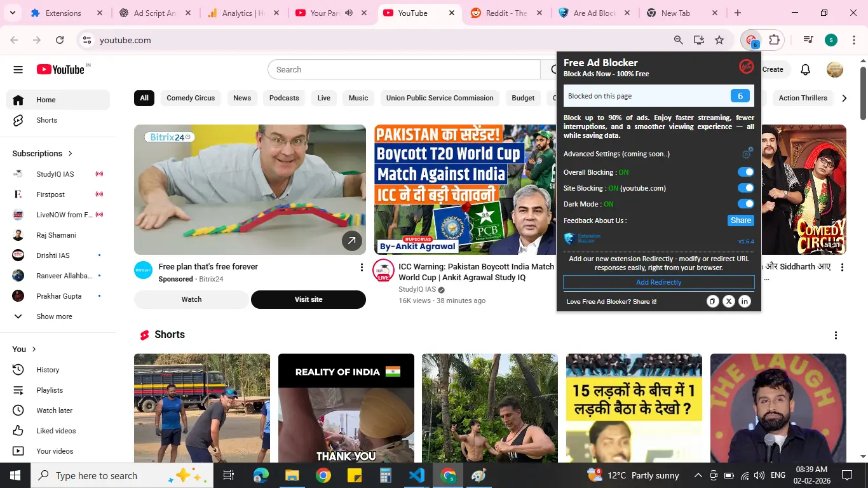Open History in the sidebar
The height and width of the screenshot is (488, 868).
point(58,370)
